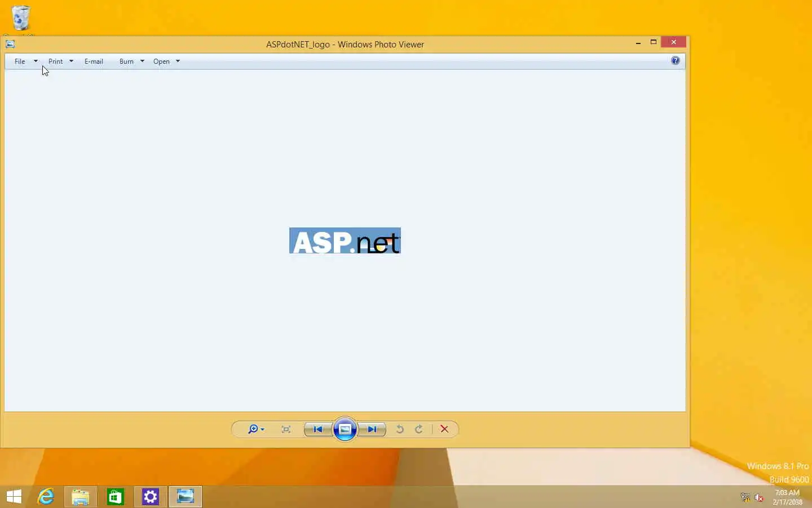Close the Windows Photo Viewer window
This screenshot has height=508, width=812.
click(x=674, y=42)
